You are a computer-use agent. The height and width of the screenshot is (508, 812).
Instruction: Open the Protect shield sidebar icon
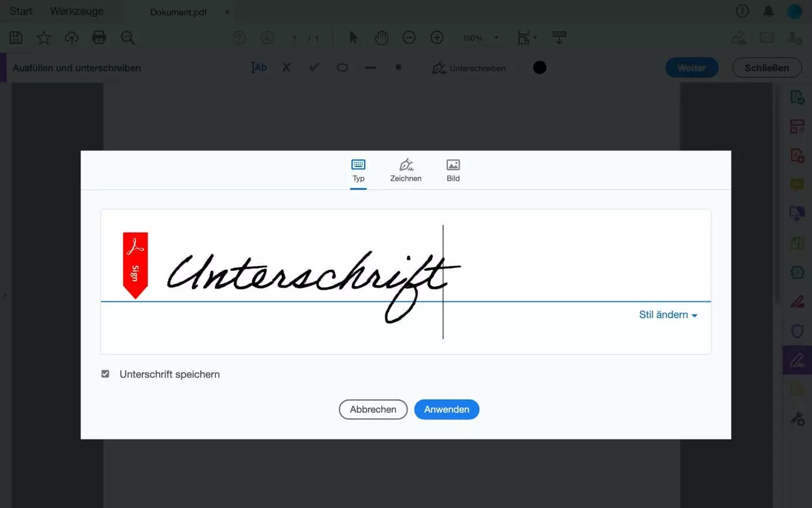pyautogui.click(x=797, y=331)
